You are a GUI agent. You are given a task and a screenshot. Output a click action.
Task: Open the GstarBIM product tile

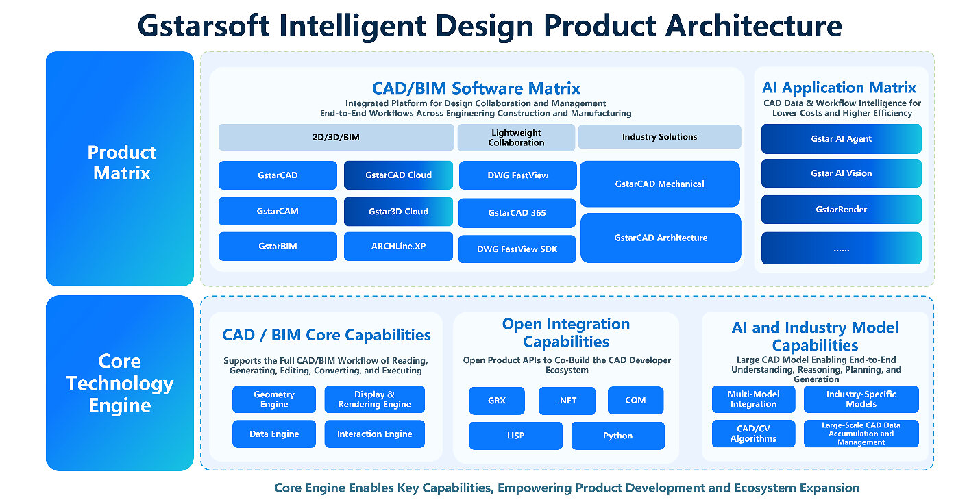pos(278,246)
